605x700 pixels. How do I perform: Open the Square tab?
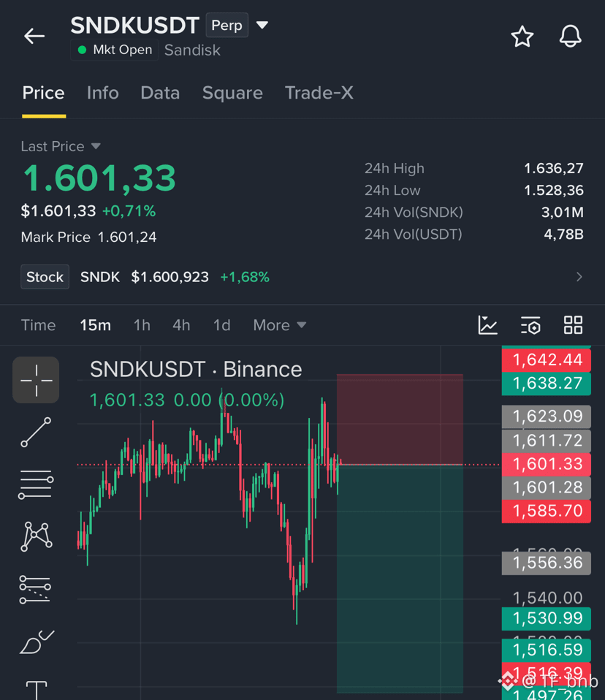click(x=232, y=94)
